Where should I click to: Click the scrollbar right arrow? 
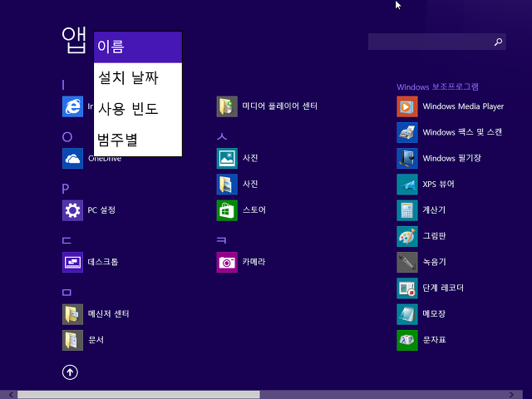pos(512,395)
